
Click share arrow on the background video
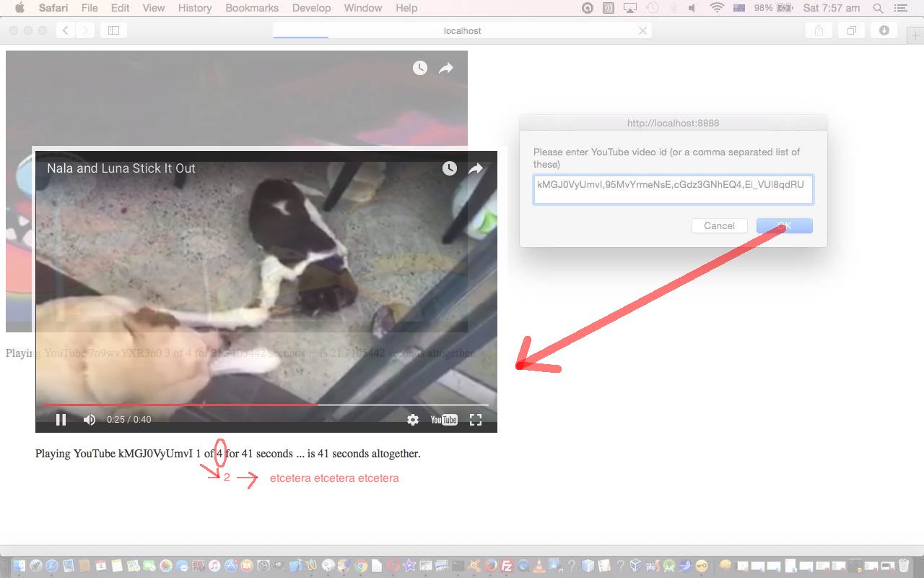(x=446, y=68)
